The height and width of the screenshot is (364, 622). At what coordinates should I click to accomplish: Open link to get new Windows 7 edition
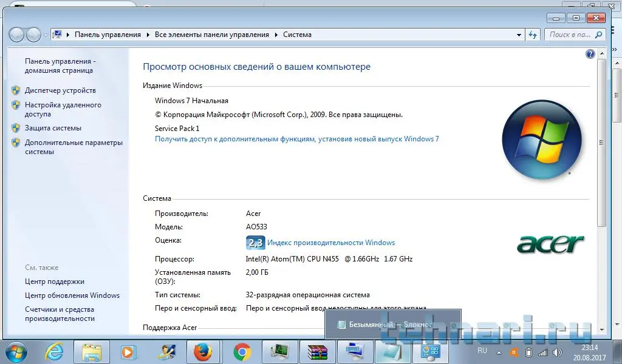[x=296, y=139]
